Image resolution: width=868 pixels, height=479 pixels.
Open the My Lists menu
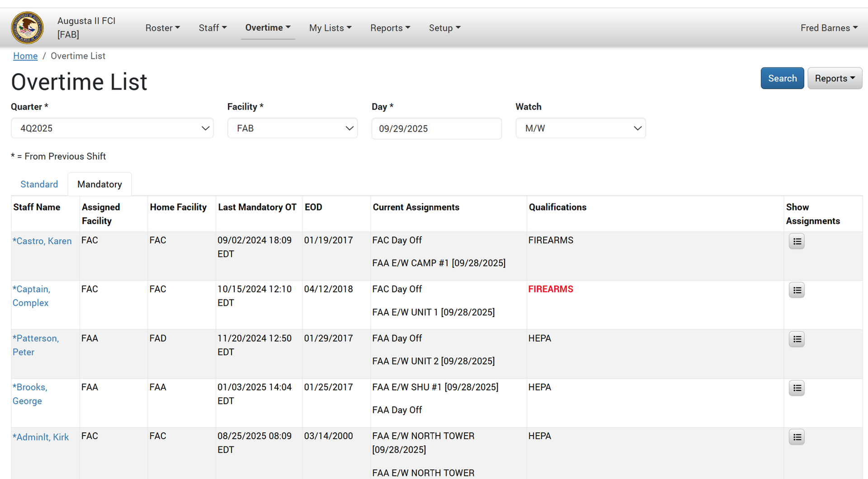pos(330,28)
